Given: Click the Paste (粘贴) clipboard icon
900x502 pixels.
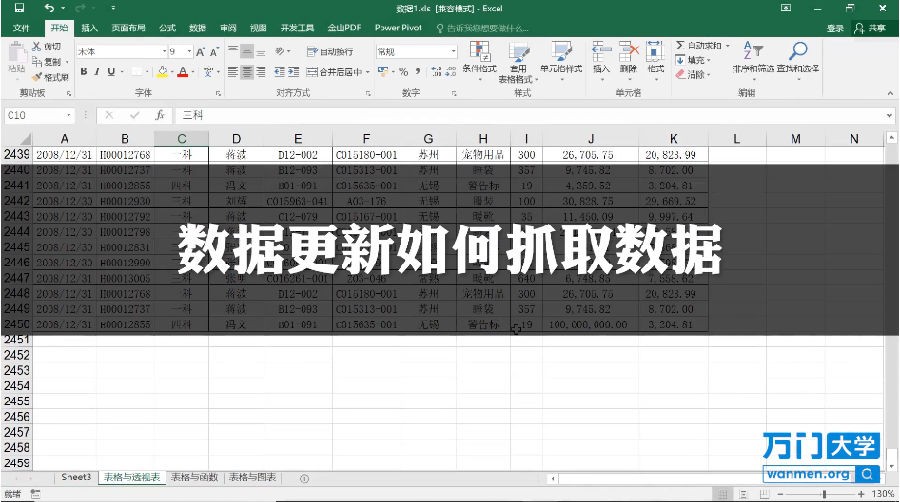Looking at the screenshot, I should tap(17, 53).
